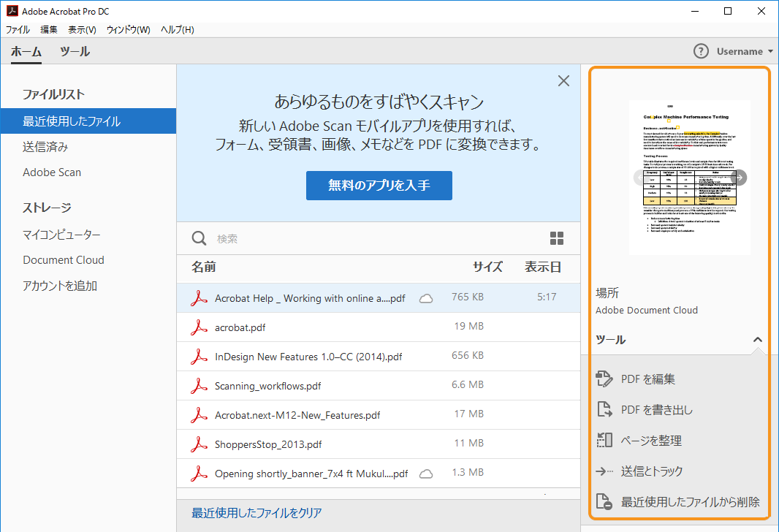Switch to grid view of files

tap(557, 237)
